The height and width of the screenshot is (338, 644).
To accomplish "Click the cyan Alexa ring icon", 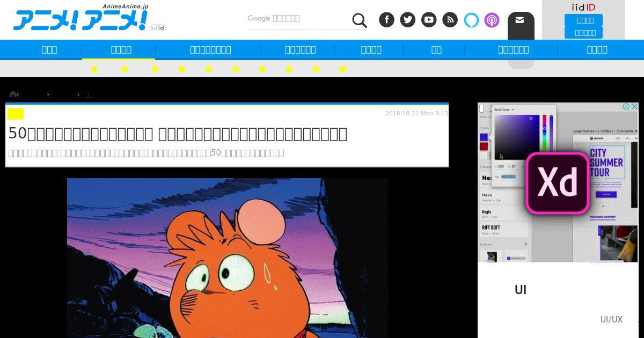I will click(471, 20).
